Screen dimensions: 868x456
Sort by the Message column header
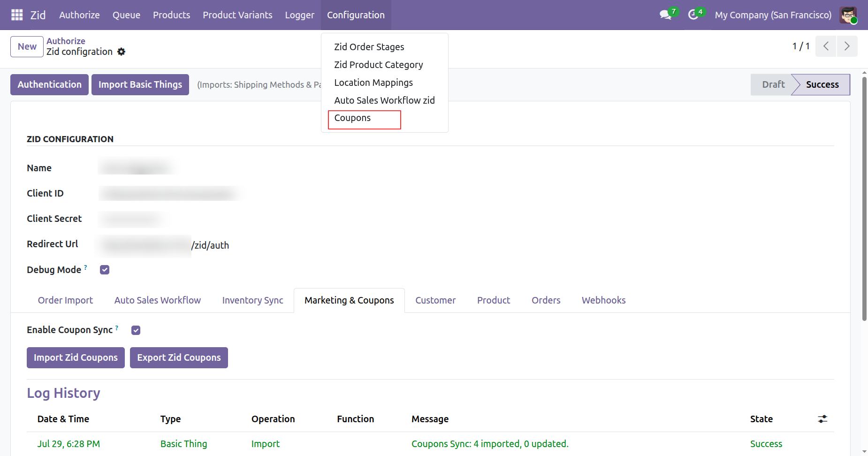[430, 419]
